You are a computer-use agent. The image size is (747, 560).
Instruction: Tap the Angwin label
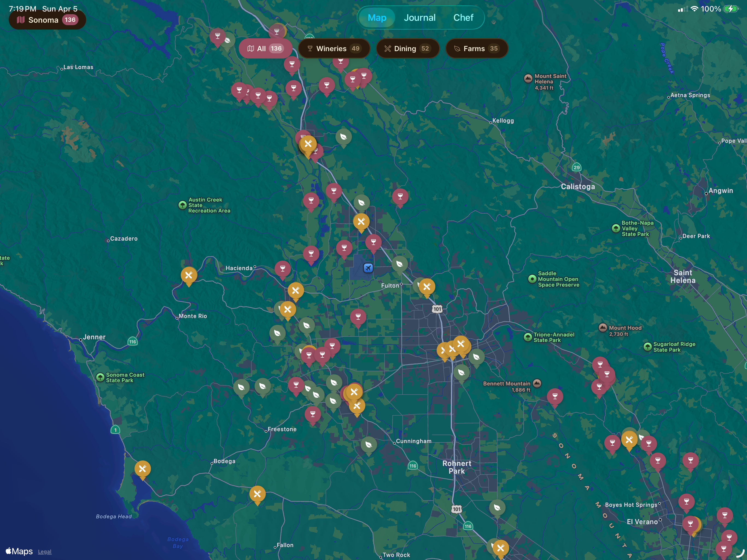[x=721, y=191]
